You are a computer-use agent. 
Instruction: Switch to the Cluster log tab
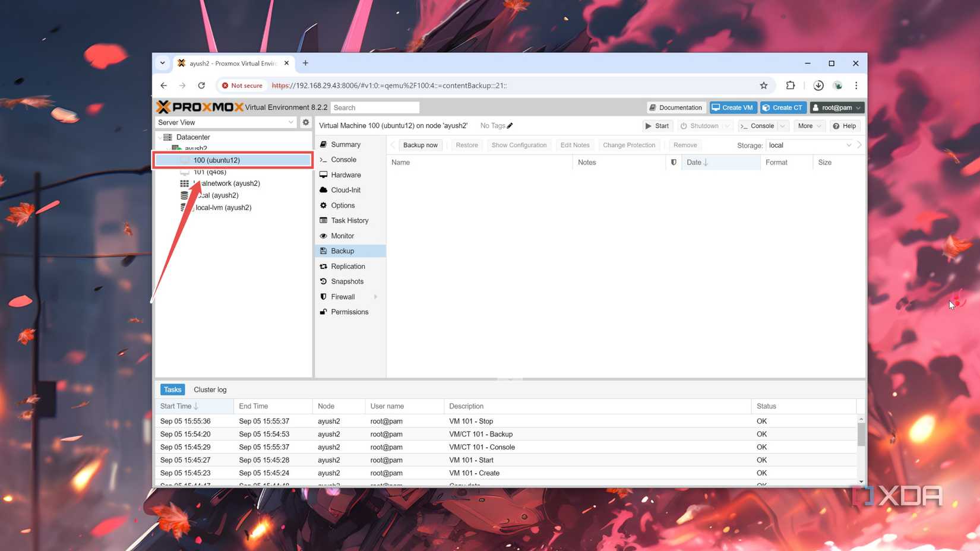point(210,389)
